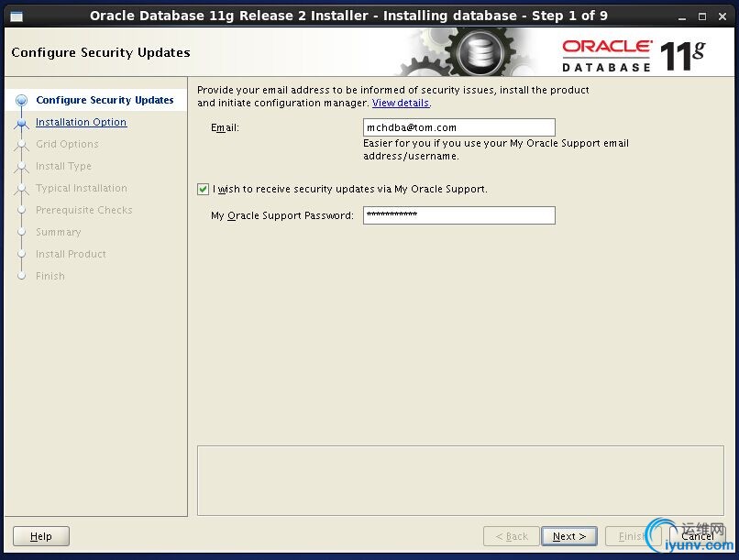Click the My Oracle Support Password label
The image size is (739, 560).
coord(282,215)
